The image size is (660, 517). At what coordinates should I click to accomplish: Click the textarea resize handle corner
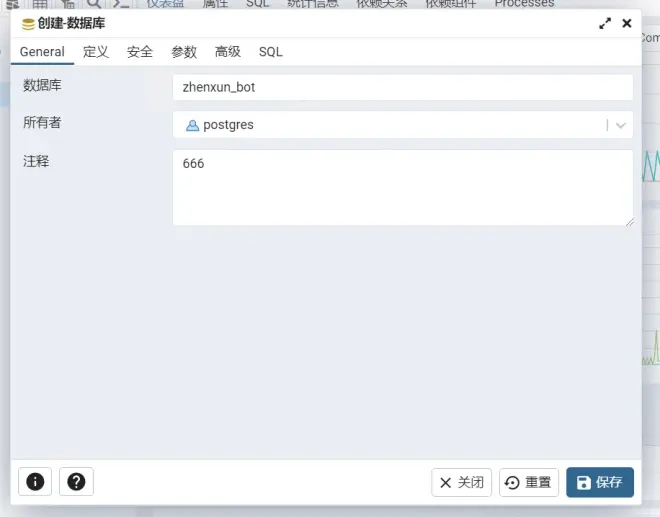tap(629, 222)
